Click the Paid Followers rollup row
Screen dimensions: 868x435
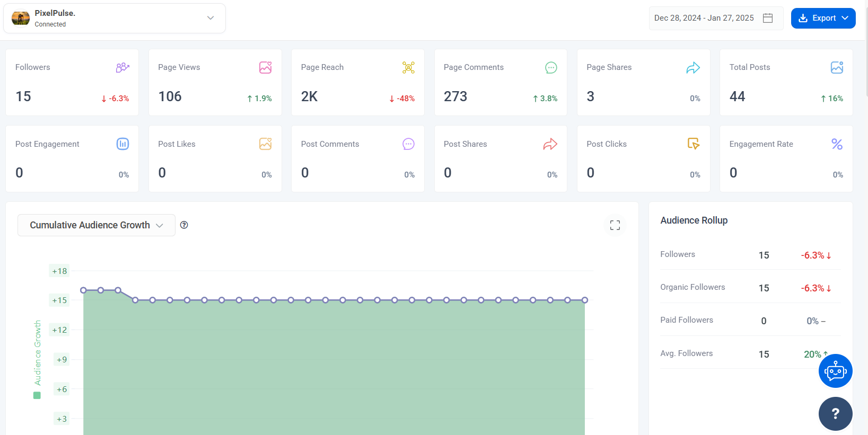point(750,320)
